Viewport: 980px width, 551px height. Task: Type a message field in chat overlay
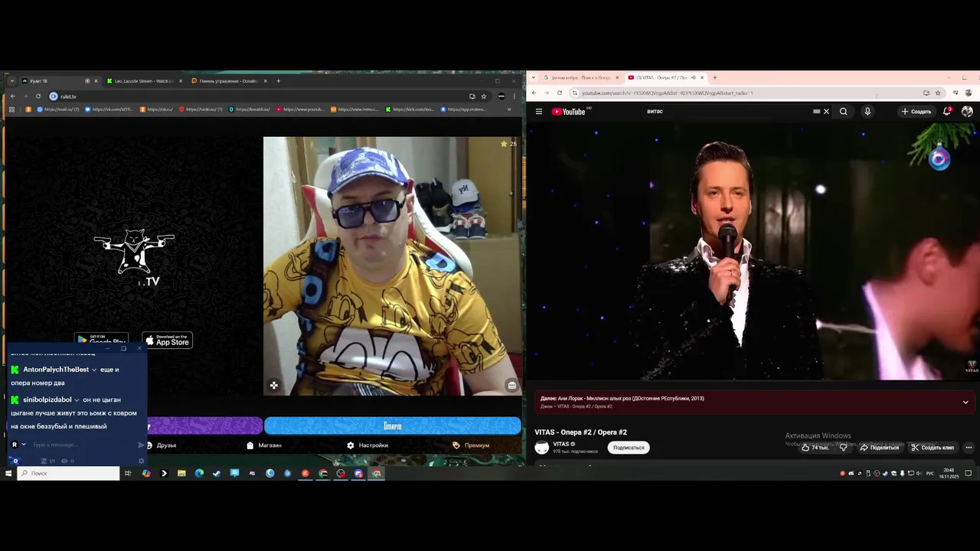(x=83, y=445)
